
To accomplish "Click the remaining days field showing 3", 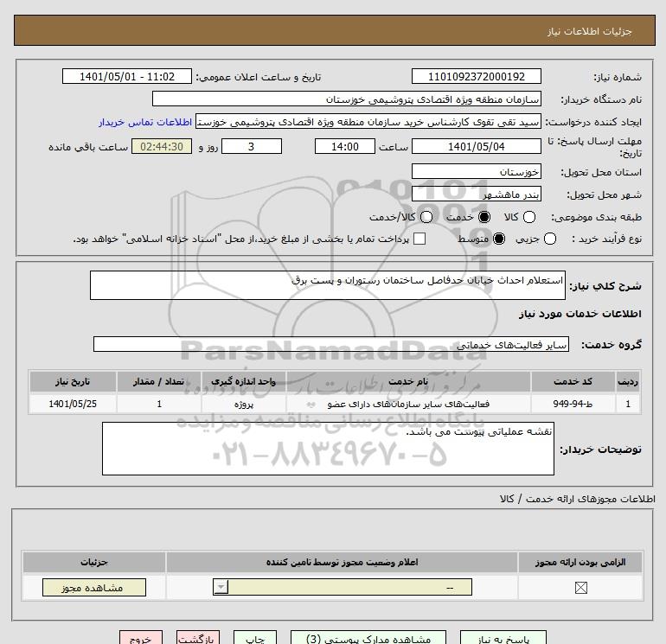I will pos(252,146).
